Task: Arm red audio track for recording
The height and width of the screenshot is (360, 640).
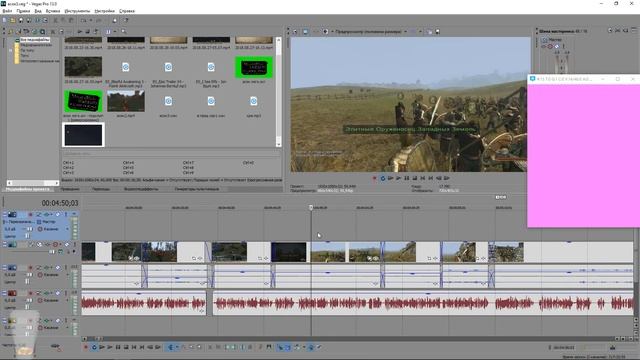Action: (x=30, y=293)
